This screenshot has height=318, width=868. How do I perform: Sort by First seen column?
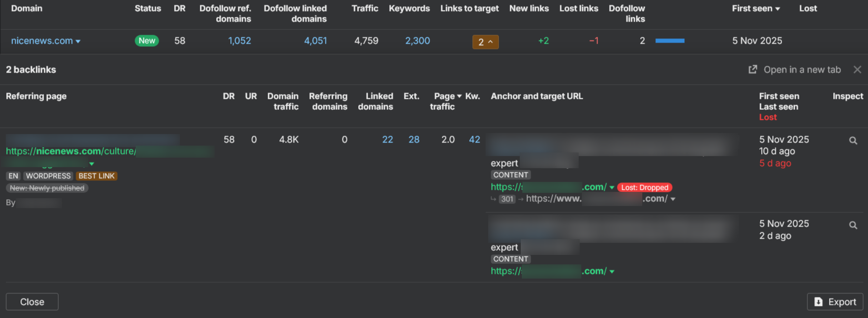coord(756,8)
